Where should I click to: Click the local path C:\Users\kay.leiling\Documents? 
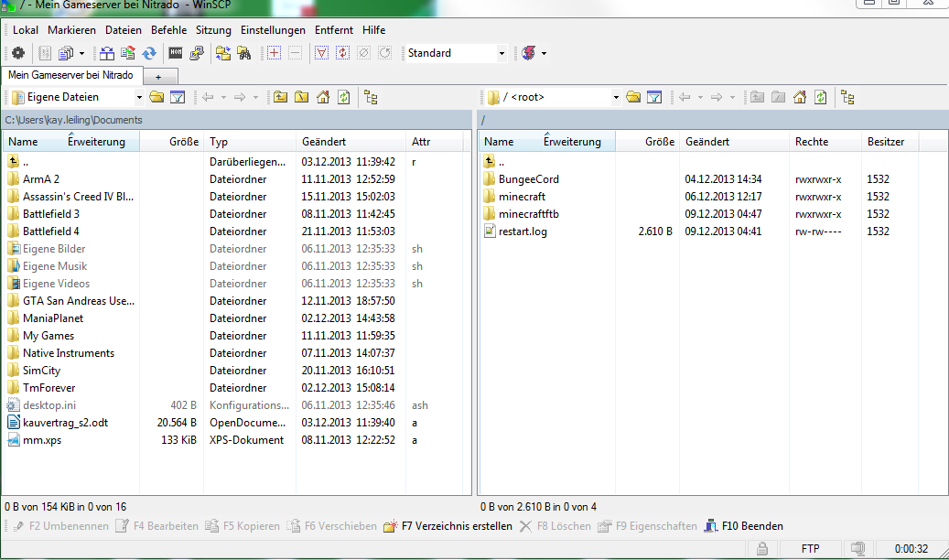click(73, 120)
